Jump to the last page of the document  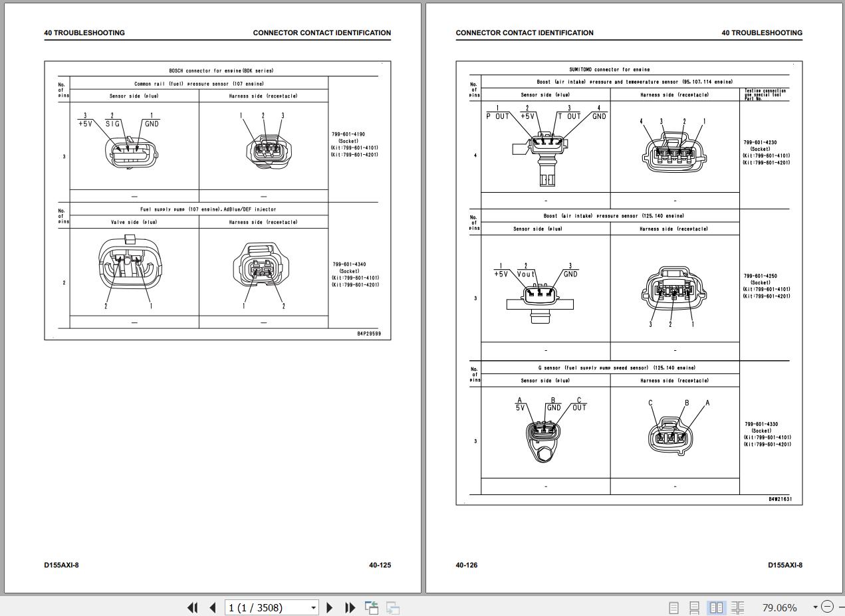[350, 607]
